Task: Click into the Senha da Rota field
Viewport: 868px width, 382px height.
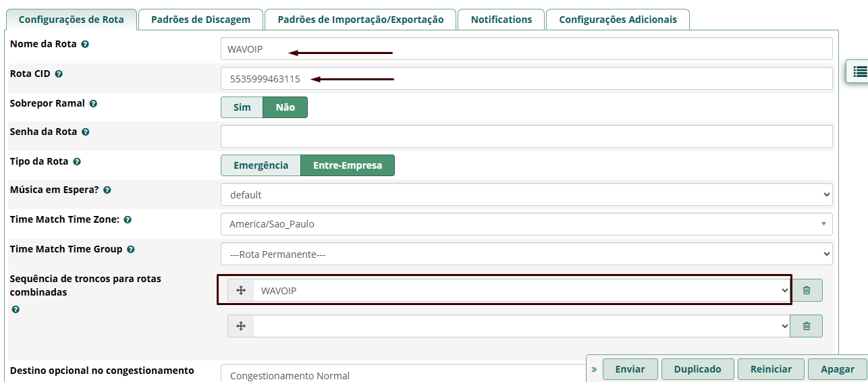Action: pyautogui.click(x=526, y=136)
